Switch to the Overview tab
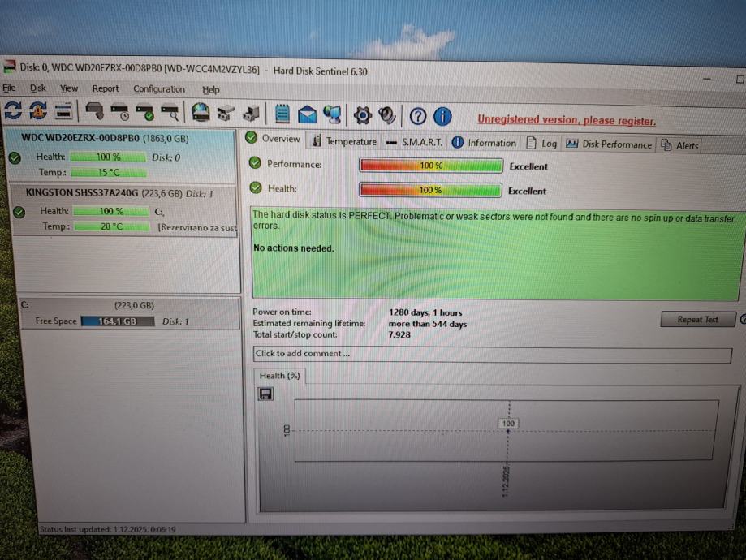Screen dimensions: 746x560 pos(273,139)
